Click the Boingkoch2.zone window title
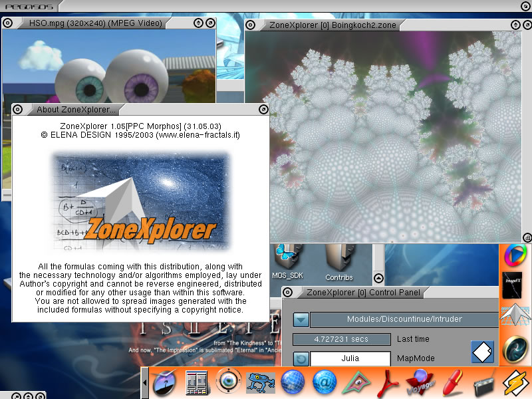 [332, 25]
